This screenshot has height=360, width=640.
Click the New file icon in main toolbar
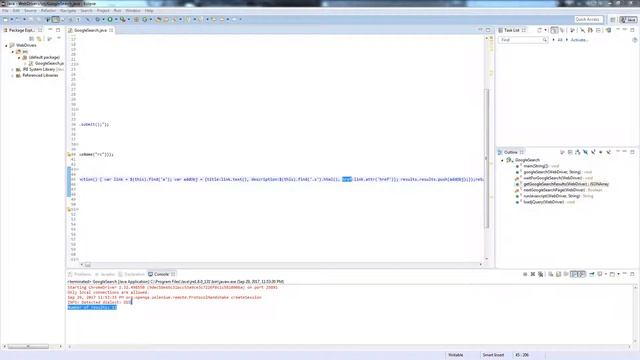(x=6, y=19)
